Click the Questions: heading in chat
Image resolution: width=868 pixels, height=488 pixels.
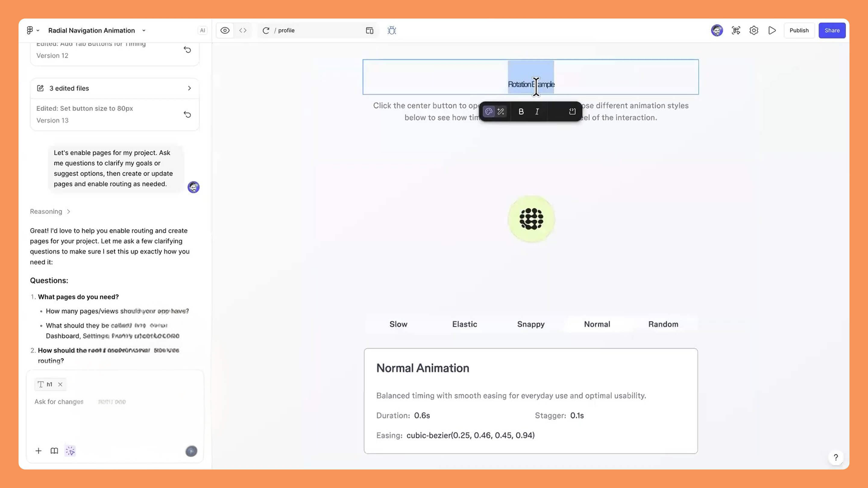click(49, 280)
